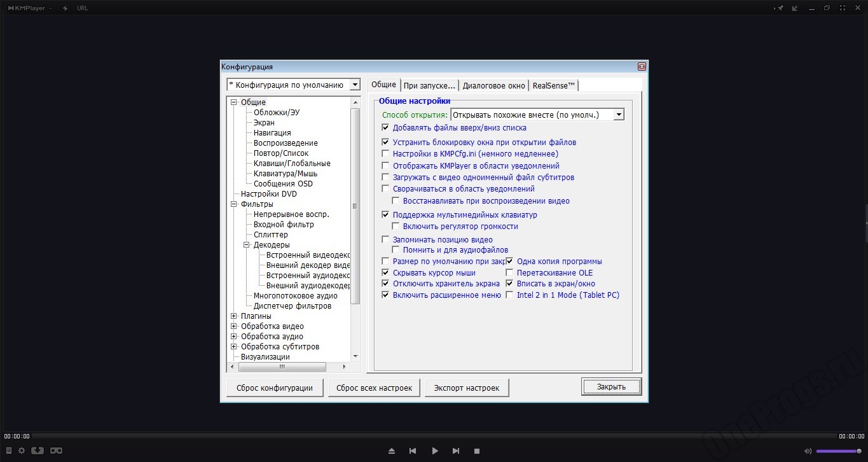This screenshot has width=868, height=462.
Task: Click the Экспорт настроек button
Action: click(x=467, y=388)
